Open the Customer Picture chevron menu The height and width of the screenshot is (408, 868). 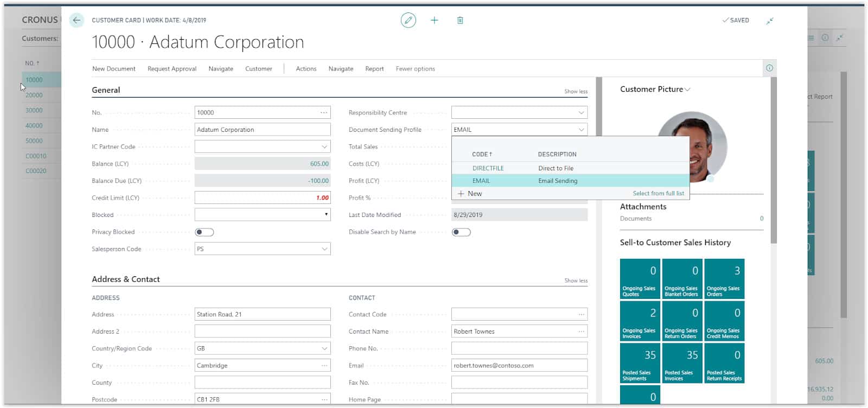[x=687, y=90]
